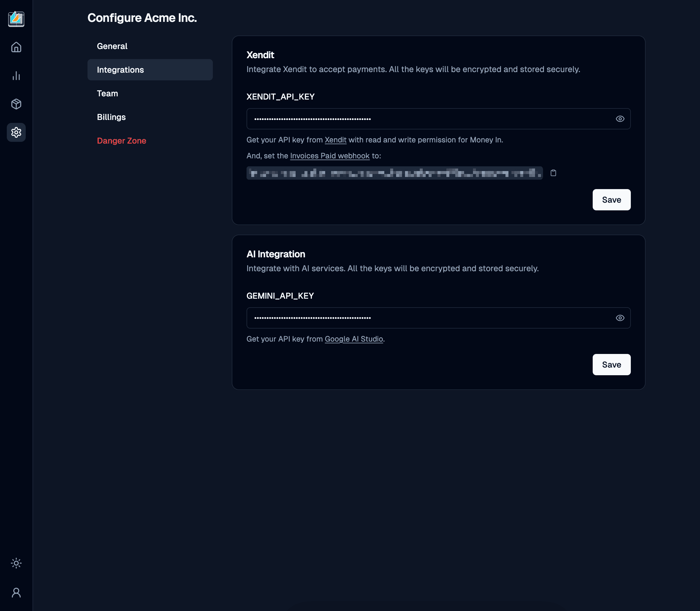Click the app logo at top left
The image size is (700, 611).
point(16,19)
